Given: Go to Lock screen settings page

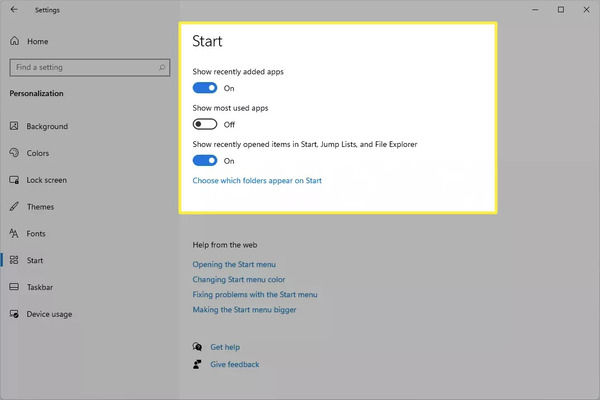Looking at the screenshot, I should [46, 180].
